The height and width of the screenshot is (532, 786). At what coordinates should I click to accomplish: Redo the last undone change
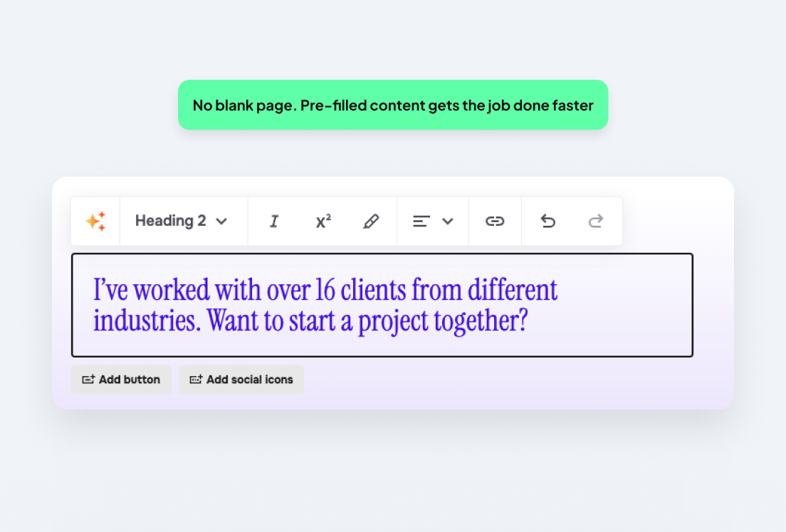pyautogui.click(x=595, y=221)
